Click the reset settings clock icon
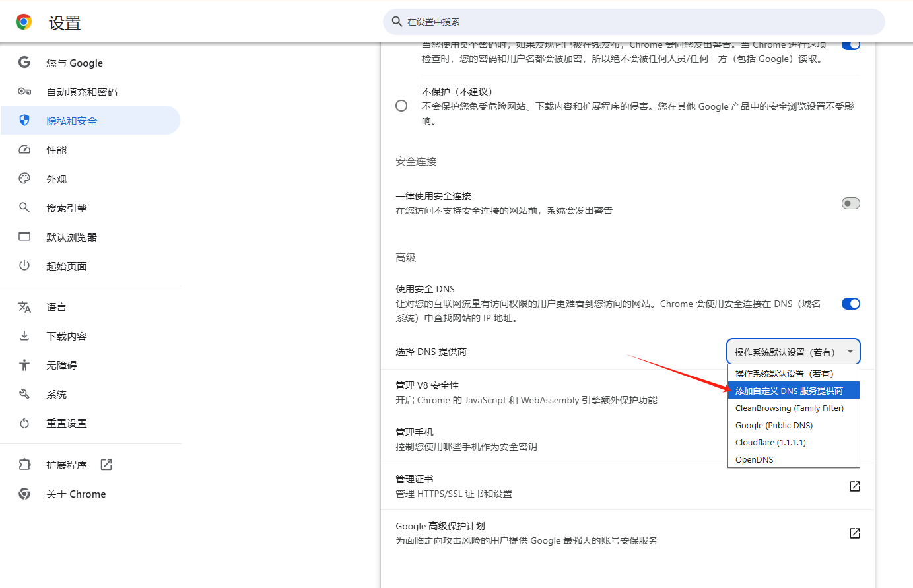The image size is (913, 588). pyautogui.click(x=24, y=423)
